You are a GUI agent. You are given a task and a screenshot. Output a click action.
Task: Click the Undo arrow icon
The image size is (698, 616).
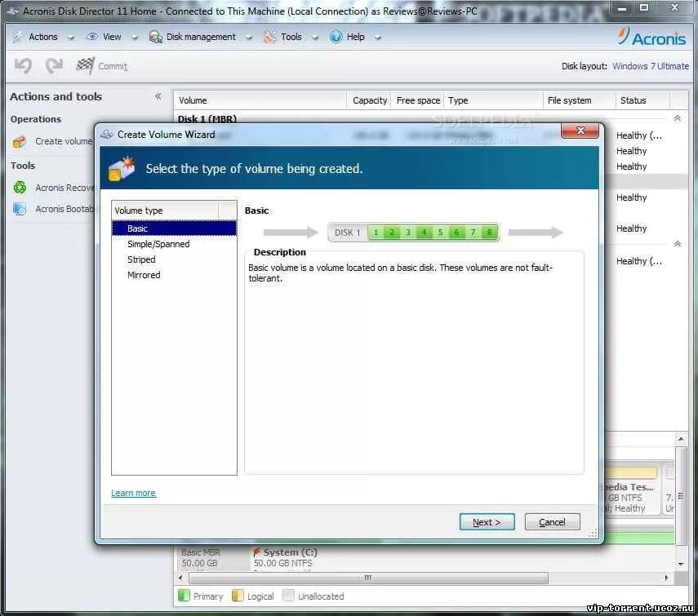(x=23, y=66)
